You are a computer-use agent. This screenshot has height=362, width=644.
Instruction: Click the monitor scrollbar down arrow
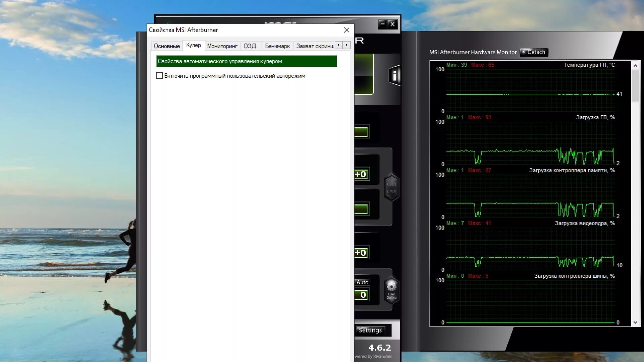click(x=635, y=322)
